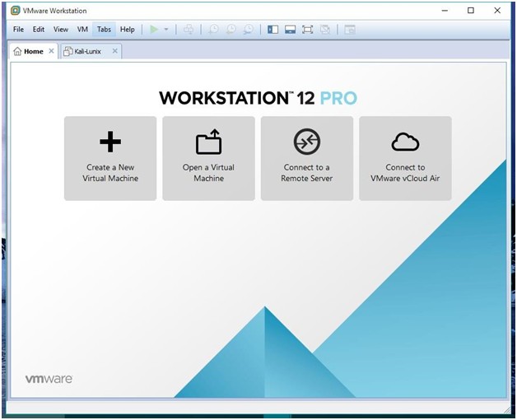Click the Manage Snapshots toolbar icon
517x420 pixels.
249,30
